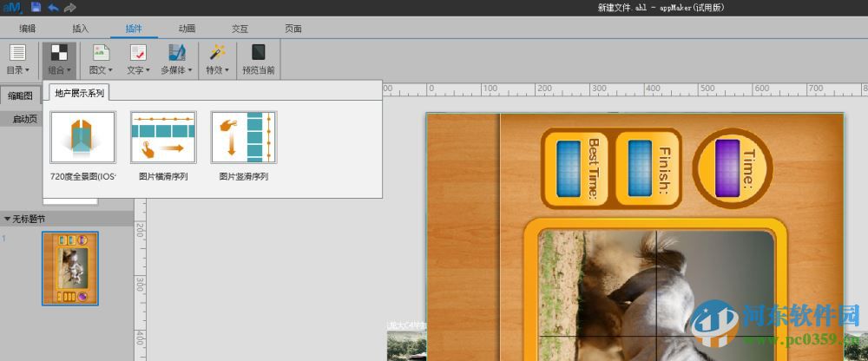Select the 插件 ribbon tab
Viewport: 868px width, 361px height.
134,29
